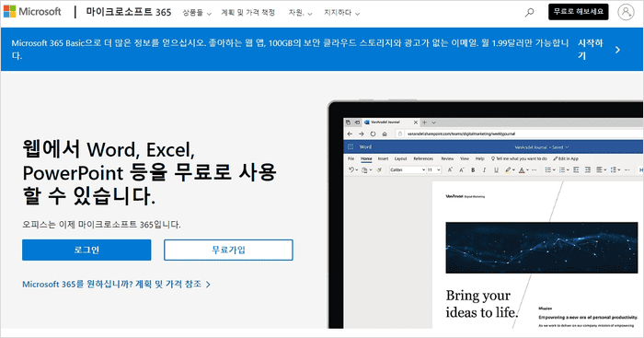Select File tab in Word image
Image resolution: width=644 pixels, height=338 pixels.
pyautogui.click(x=351, y=158)
